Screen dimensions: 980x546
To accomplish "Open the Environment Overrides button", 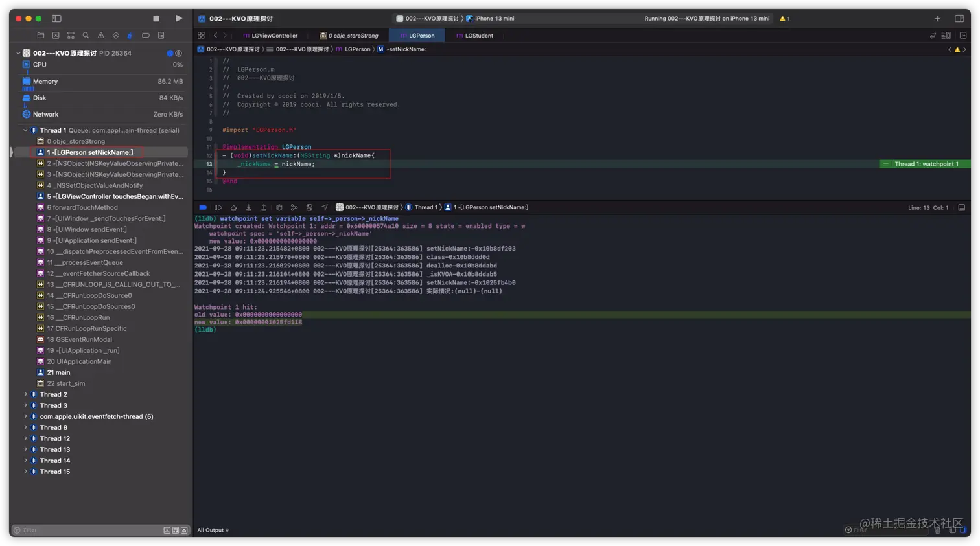I will (x=309, y=208).
